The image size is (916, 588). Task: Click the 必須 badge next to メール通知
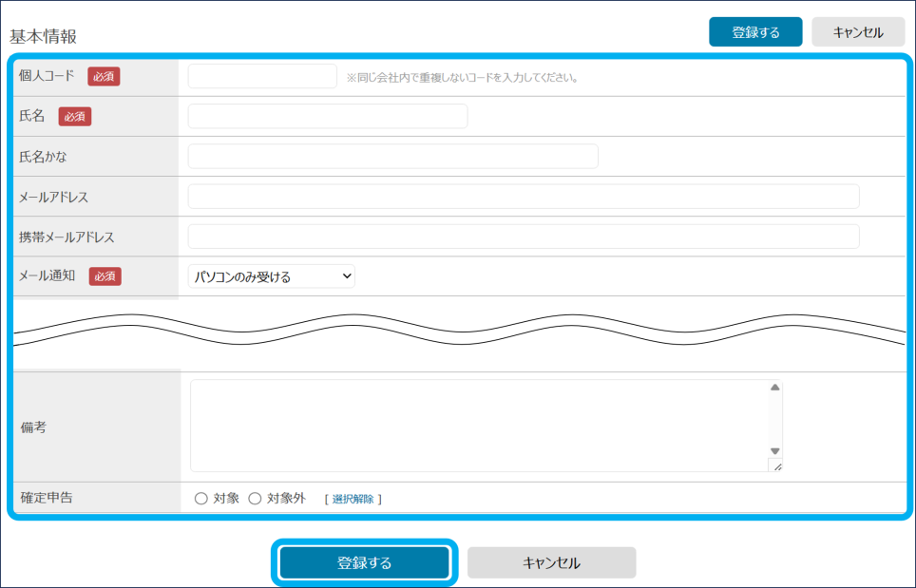click(105, 276)
